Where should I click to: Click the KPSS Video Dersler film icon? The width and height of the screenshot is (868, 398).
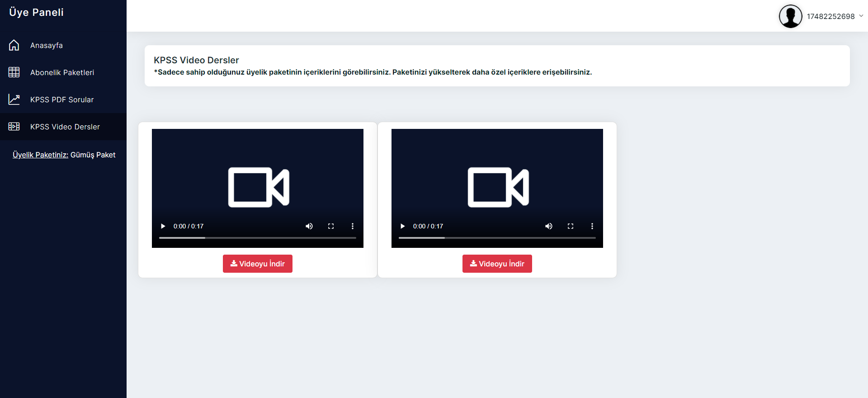pos(14,127)
